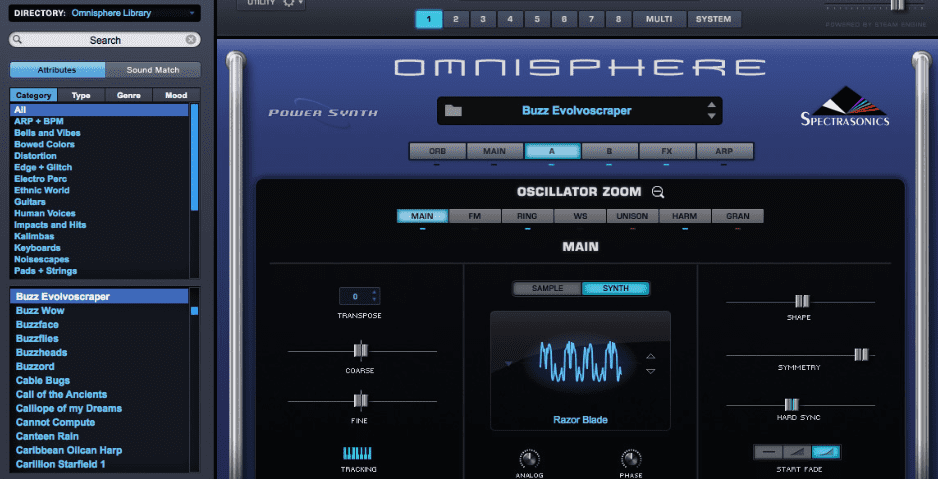Click the Coarse tuning slider handle
Image resolution: width=938 pixels, height=479 pixels.
click(360, 351)
